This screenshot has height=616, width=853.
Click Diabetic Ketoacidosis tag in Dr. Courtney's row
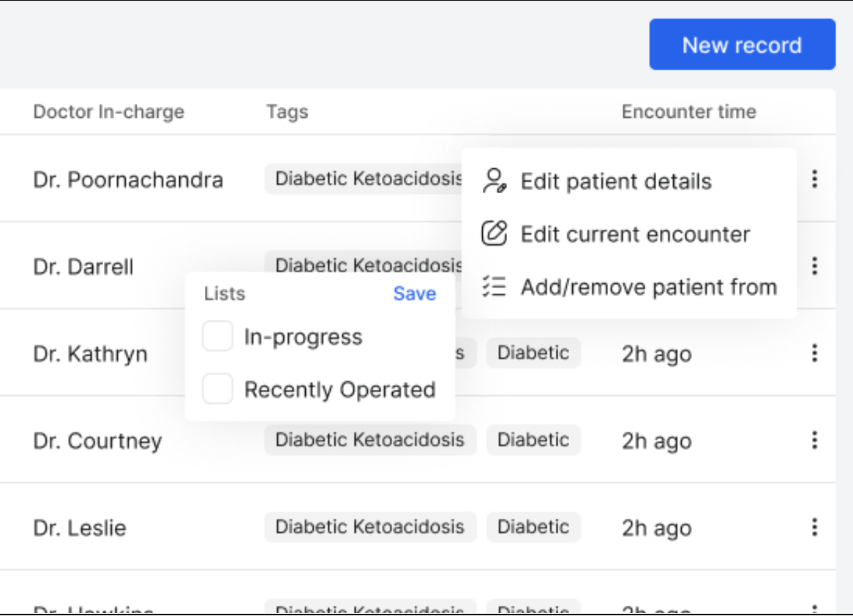369,440
